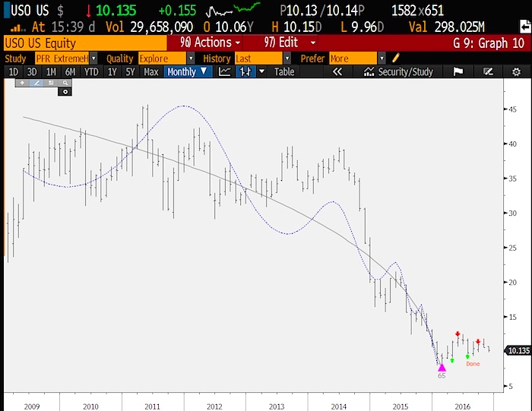
Task: Click the USO US ticker at top
Action: click(x=30, y=10)
